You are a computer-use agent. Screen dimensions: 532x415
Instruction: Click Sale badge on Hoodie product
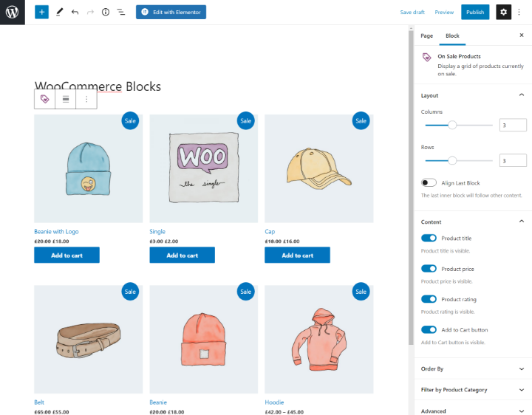pyautogui.click(x=361, y=292)
